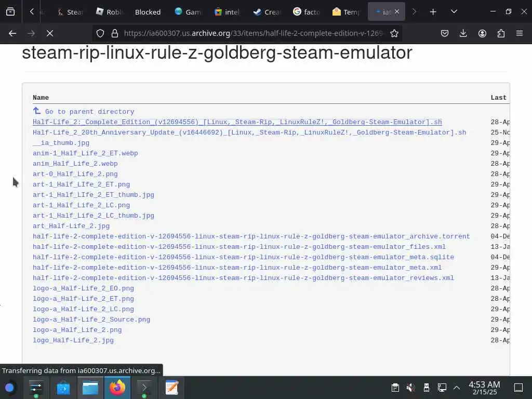Open the text editor from taskbar

171,388
